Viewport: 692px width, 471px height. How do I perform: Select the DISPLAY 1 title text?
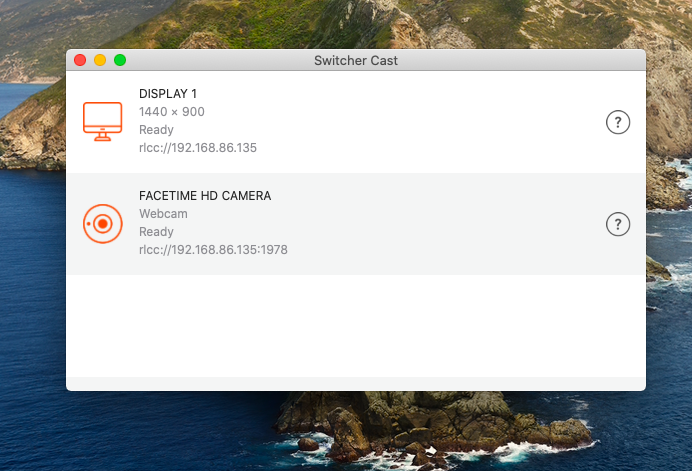[168, 94]
